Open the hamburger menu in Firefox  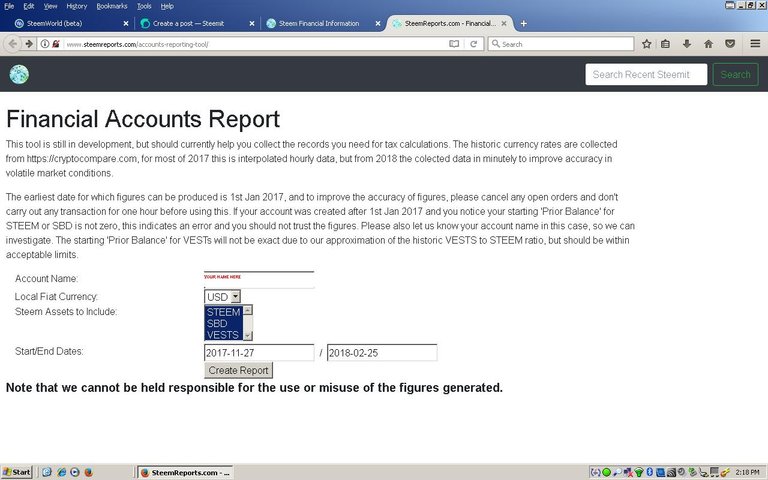(x=755, y=44)
